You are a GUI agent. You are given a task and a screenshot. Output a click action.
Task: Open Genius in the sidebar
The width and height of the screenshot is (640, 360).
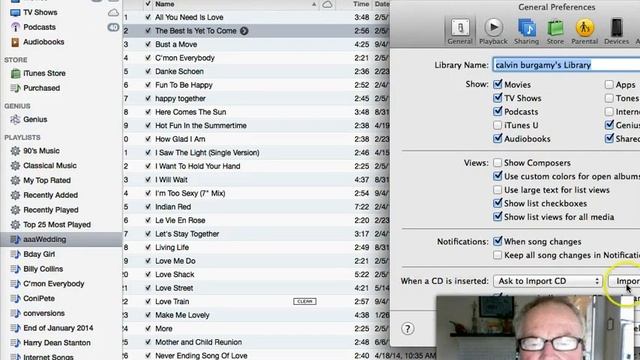tap(35, 119)
